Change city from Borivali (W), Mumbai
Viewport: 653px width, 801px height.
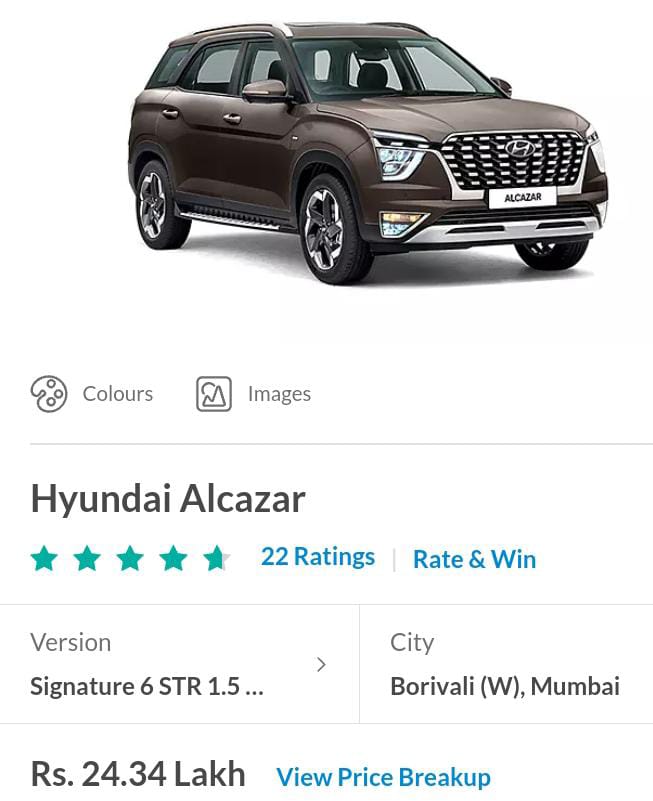tap(506, 664)
